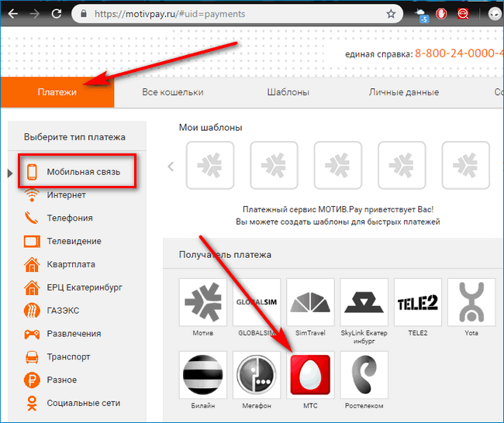
Task: Bookmark page with the star icon
Action: [x=391, y=14]
